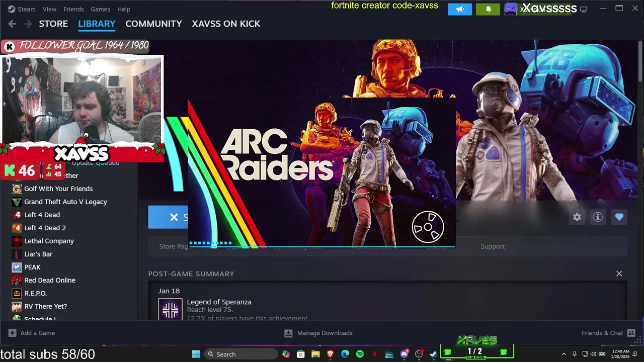This screenshot has width=644, height=362.
Task: Open Manage Downloads
Action: (x=318, y=333)
